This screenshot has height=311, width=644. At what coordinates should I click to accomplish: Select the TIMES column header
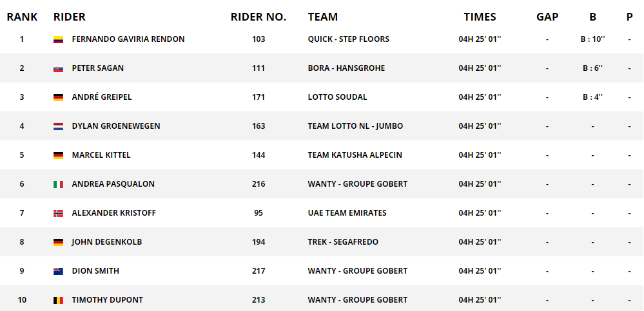pyautogui.click(x=480, y=17)
